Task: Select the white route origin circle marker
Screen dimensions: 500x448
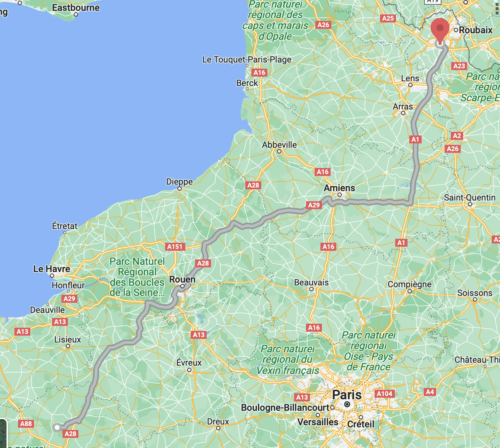Action: click(x=57, y=427)
